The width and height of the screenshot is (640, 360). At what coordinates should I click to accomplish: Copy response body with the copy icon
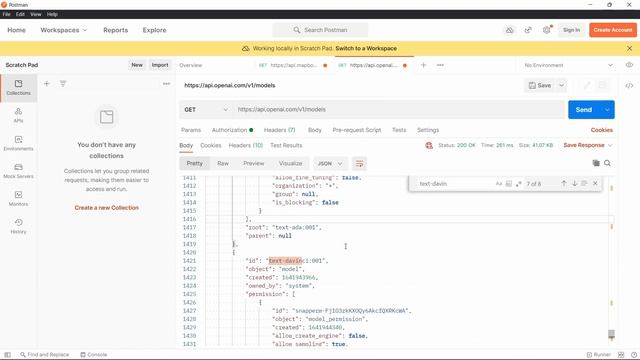pos(596,163)
